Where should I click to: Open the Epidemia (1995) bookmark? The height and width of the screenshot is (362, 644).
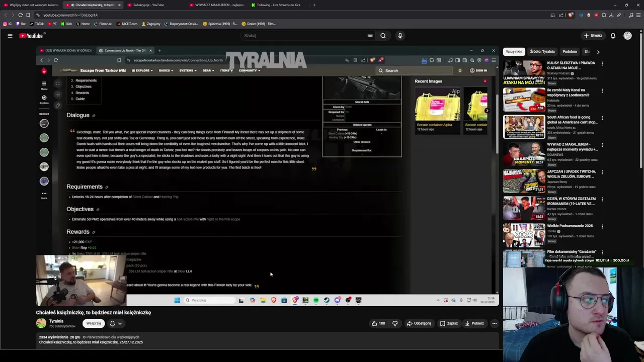220,24
